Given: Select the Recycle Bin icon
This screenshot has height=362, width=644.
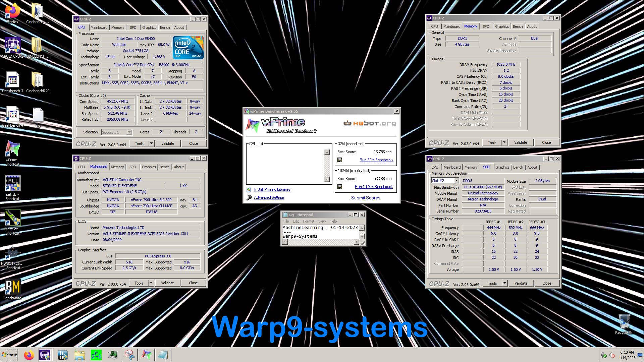Looking at the screenshot, I should pos(624,324).
